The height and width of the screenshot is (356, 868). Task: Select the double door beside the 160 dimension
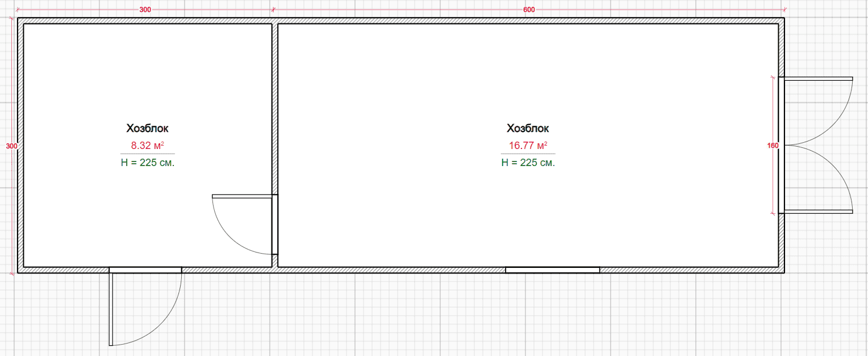pos(815,145)
